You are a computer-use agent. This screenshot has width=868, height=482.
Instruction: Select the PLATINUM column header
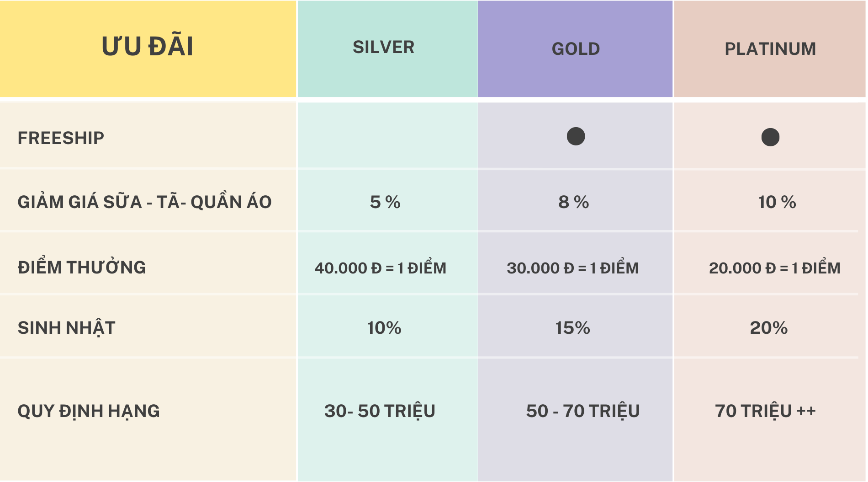point(770,49)
